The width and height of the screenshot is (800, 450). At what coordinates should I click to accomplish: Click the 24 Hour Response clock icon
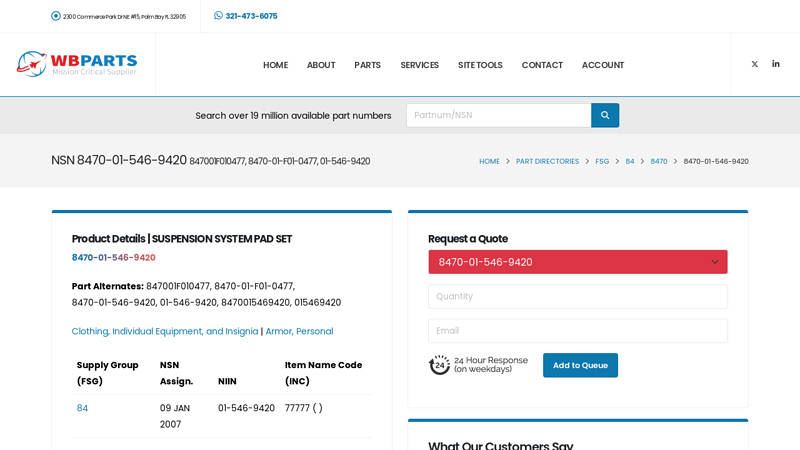click(439, 365)
